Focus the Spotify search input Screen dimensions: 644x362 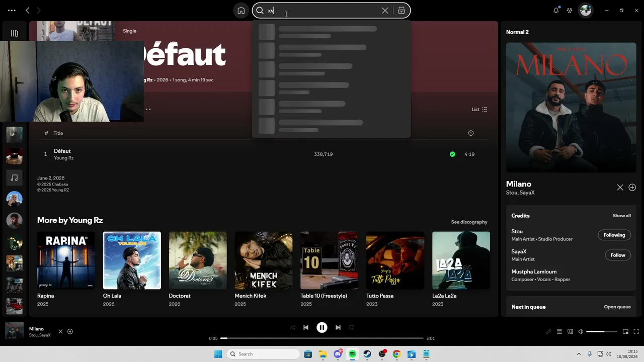point(322,11)
